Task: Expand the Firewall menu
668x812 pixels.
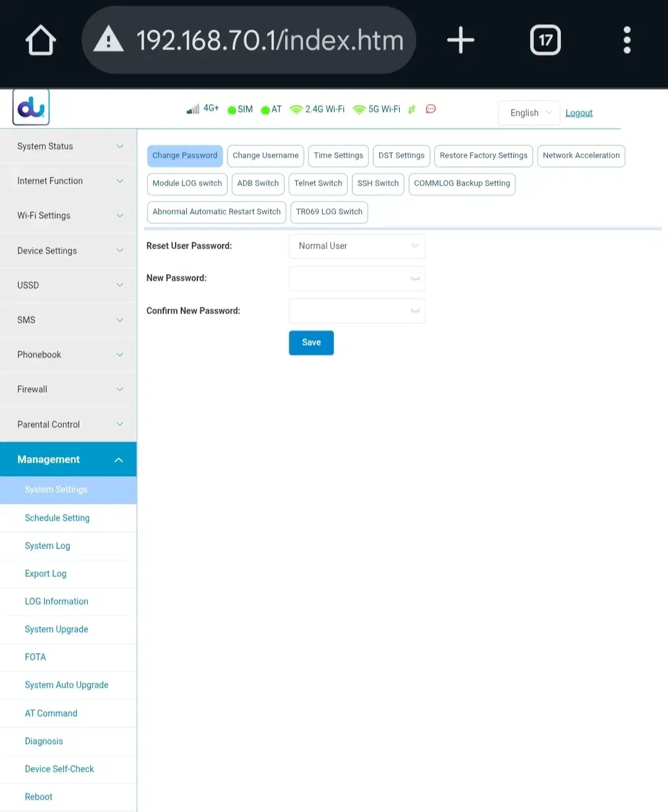Action: coord(68,390)
